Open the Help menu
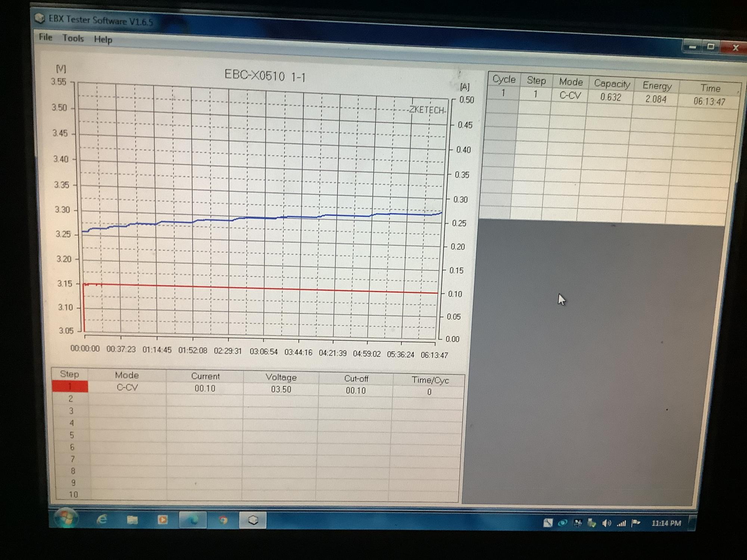The height and width of the screenshot is (560, 747). pyautogui.click(x=103, y=39)
